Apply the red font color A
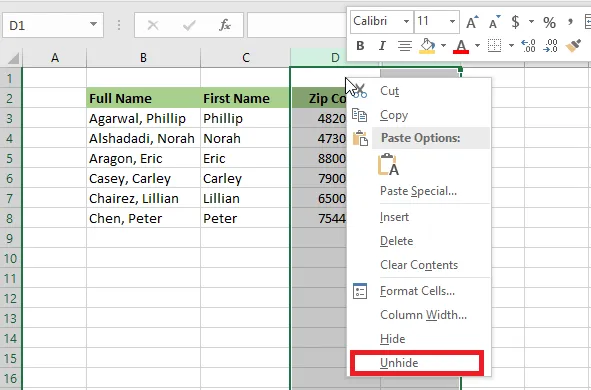 click(x=461, y=46)
